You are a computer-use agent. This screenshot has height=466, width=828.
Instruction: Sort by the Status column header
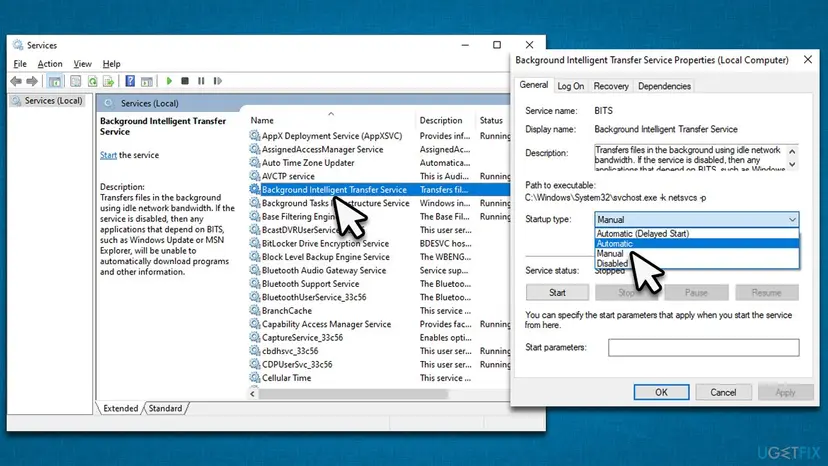(x=492, y=120)
